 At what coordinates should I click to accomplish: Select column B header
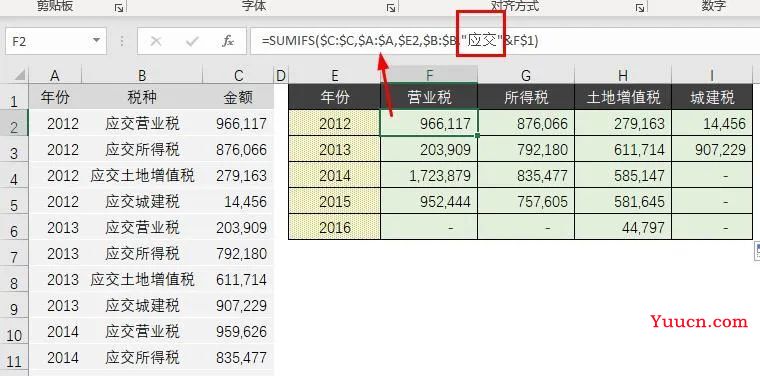click(142, 75)
